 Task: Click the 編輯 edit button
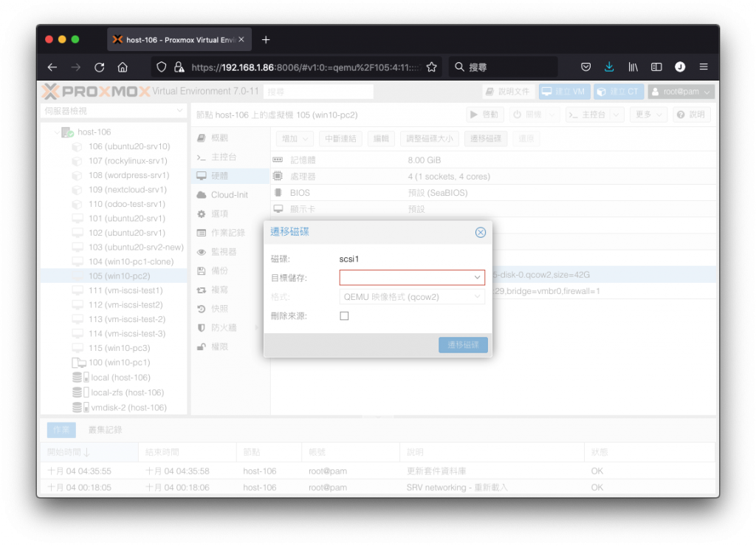pyautogui.click(x=381, y=139)
